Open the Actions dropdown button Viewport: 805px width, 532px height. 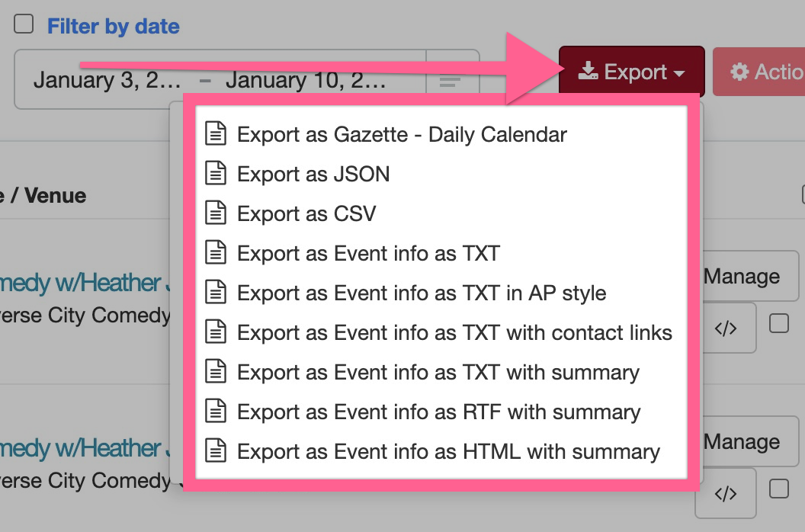tap(758, 72)
